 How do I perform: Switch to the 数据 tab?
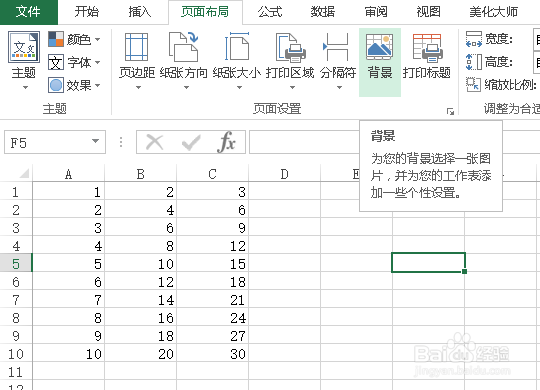pos(323,12)
